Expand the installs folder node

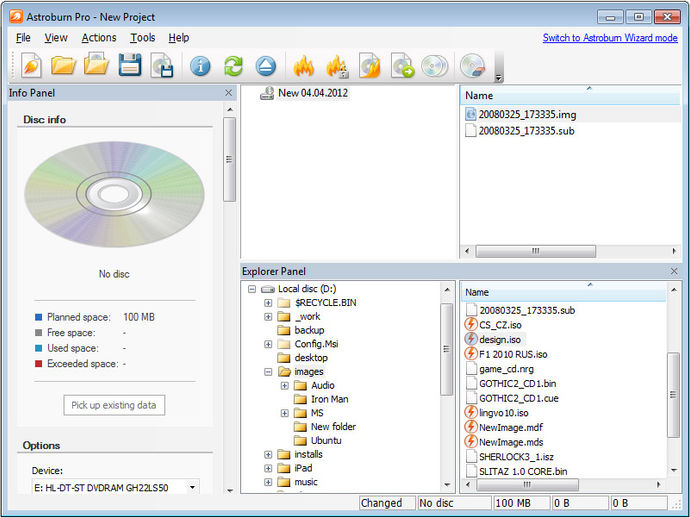pos(268,455)
